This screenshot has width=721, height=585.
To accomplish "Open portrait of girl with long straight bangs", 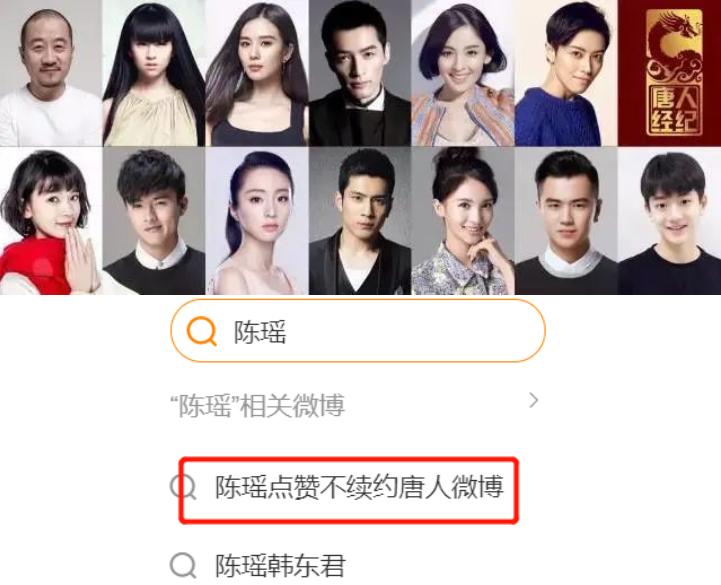I will pos(154,73).
